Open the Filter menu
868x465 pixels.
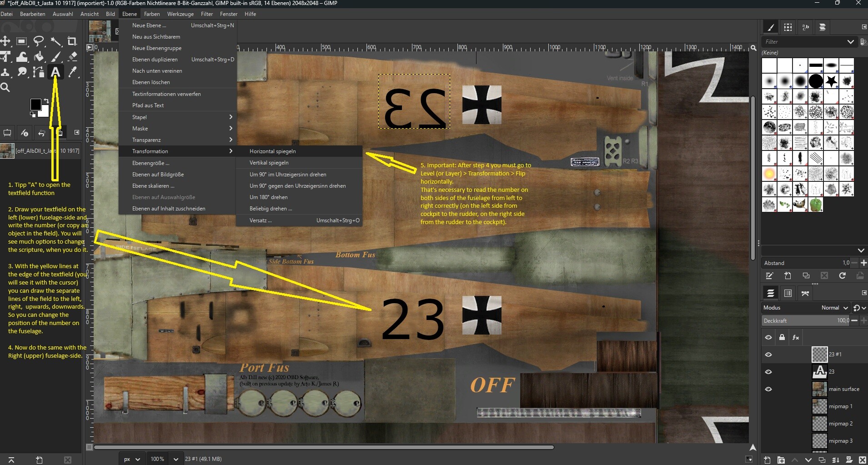[x=207, y=14]
